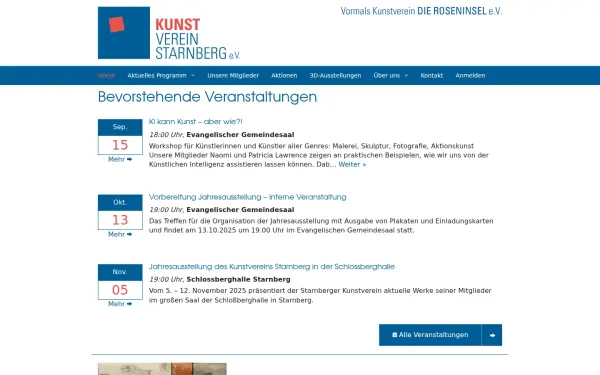
Task: Open event 'KI kann Kunst – aber wie?!'
Action: tap(196, 122)
